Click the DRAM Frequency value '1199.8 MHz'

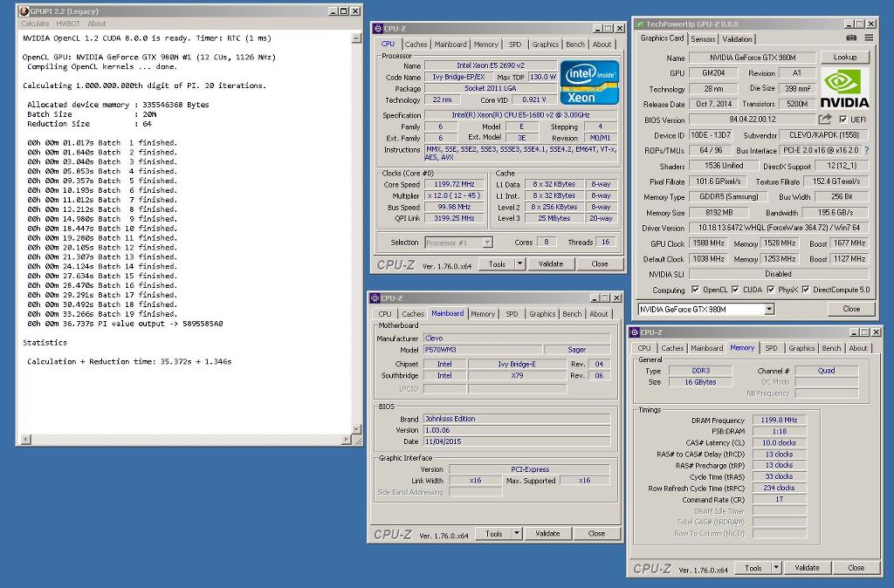(779, 420)
